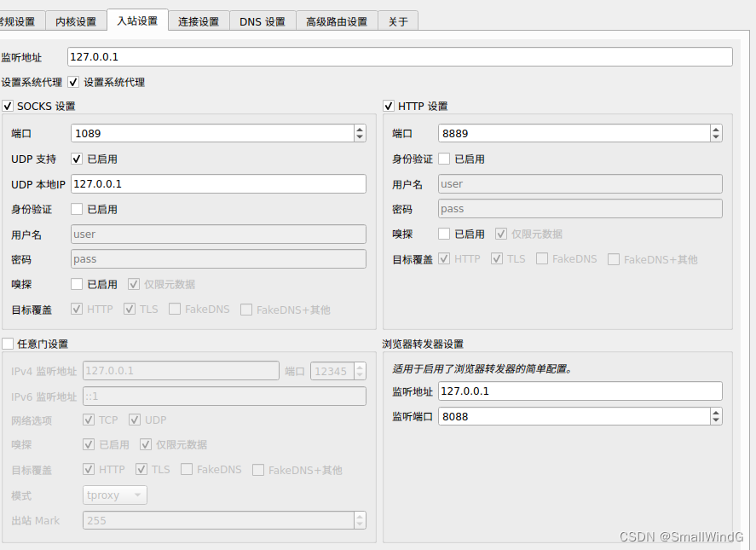
Task: Toggle 任意门 嗅探 仅限元数据 checkbox
Action: pos(146,444)
